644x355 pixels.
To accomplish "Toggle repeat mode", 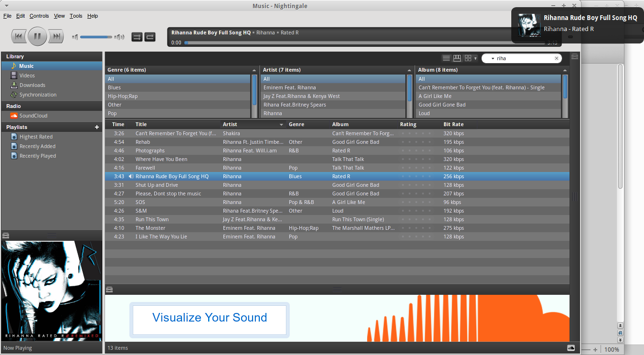I will 150,37.
